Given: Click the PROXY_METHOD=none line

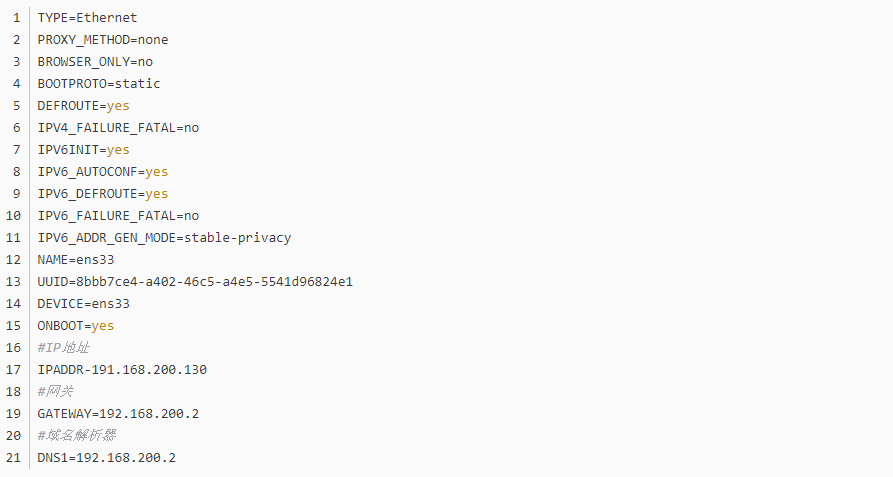Looking at the screenshot, I should [x=103, y=40].
